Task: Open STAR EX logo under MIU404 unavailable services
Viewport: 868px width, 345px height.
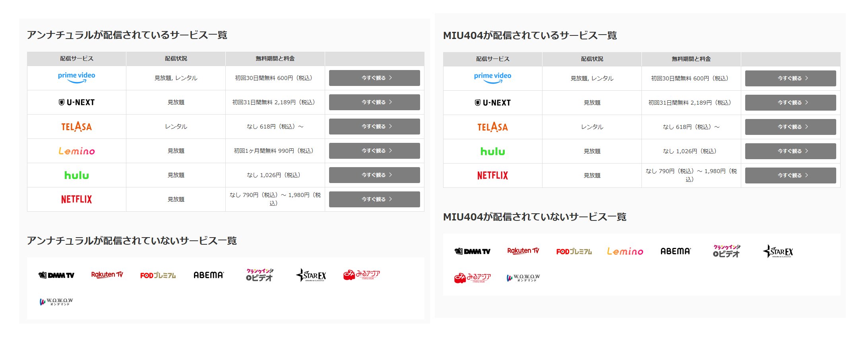Action: point(778,251)
